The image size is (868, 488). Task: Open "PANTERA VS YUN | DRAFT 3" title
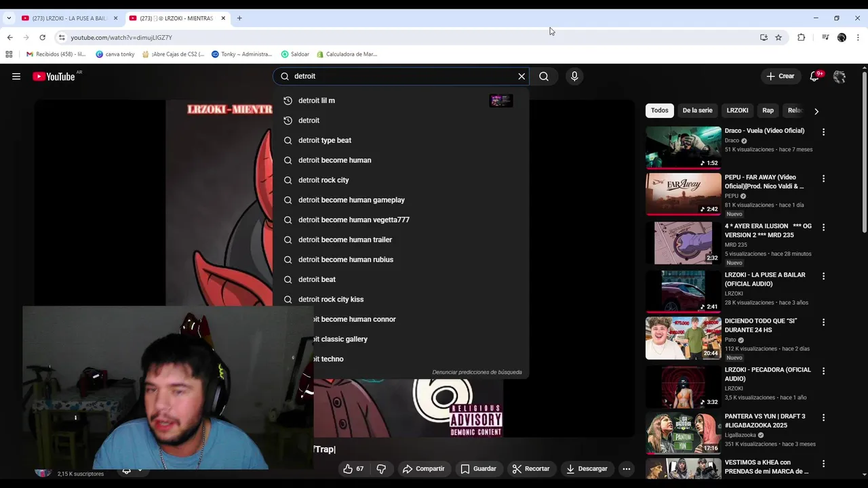pyautogui.click(x=765, y=421)
